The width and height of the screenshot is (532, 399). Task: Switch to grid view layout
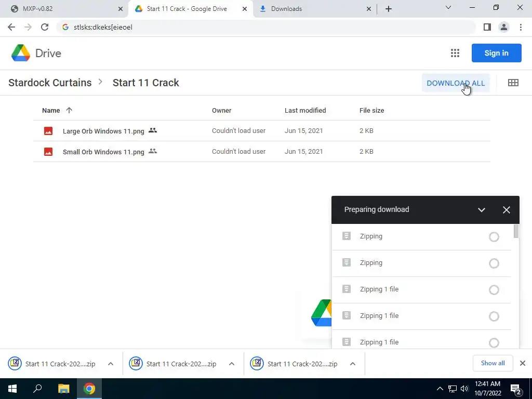coord(513,83)
